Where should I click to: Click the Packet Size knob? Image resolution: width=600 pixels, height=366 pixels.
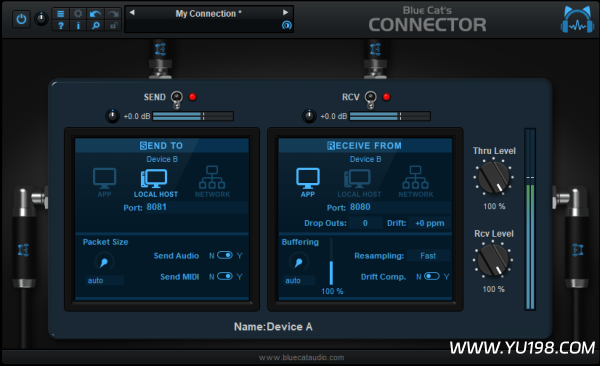click(104, 262)
